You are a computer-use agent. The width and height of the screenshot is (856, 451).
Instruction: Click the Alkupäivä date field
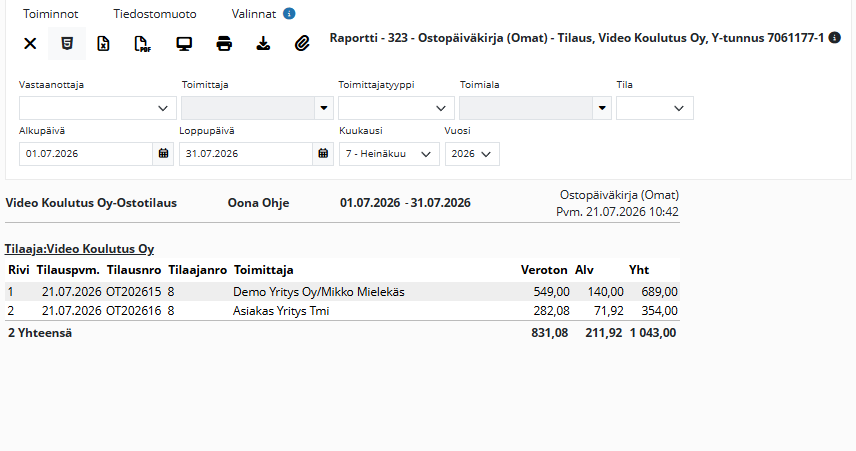pyautogui.click(x=86, y=154)
